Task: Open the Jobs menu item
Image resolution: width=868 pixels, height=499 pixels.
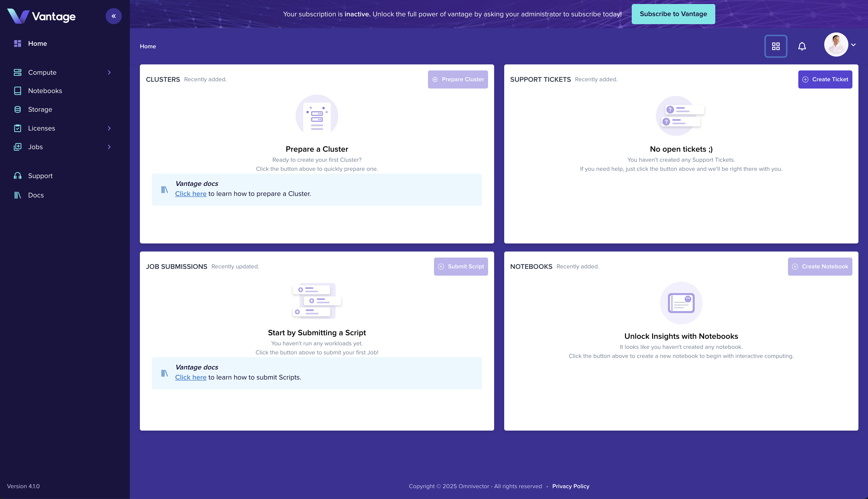Action: click(35, 147)
